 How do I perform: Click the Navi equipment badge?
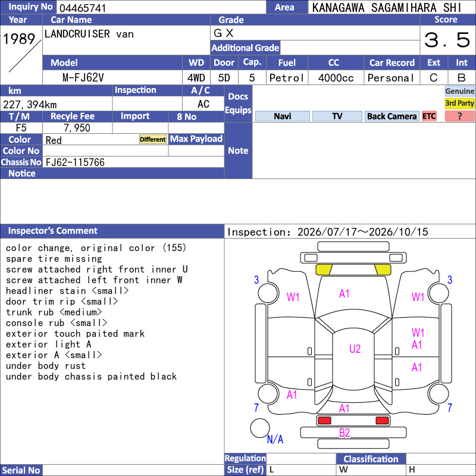(282, 116)
